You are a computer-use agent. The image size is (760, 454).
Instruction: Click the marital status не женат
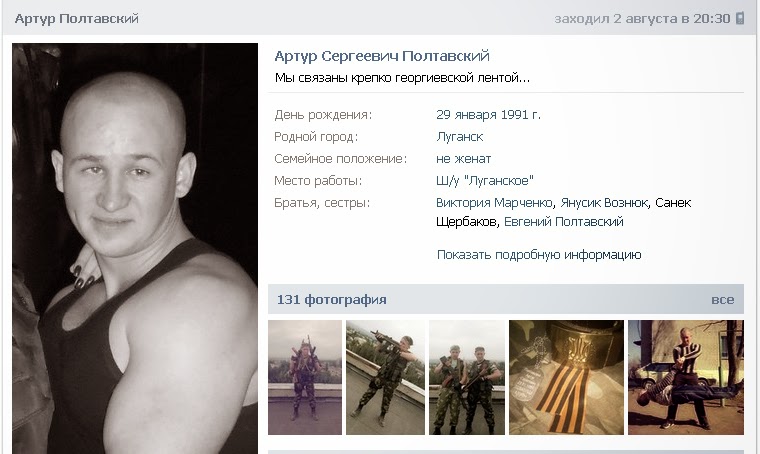pyautogui.click(x=463, y=159)
